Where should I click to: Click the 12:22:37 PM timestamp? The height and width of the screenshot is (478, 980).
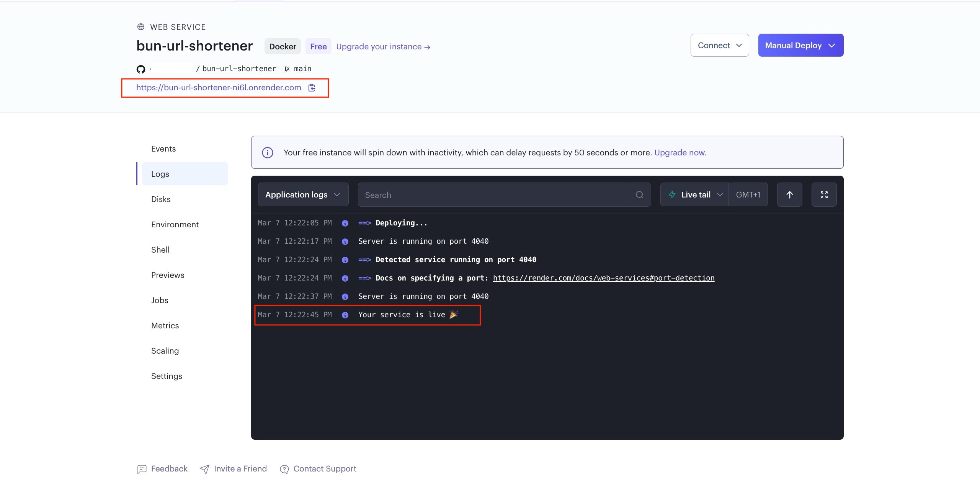[x=295, y=297]
